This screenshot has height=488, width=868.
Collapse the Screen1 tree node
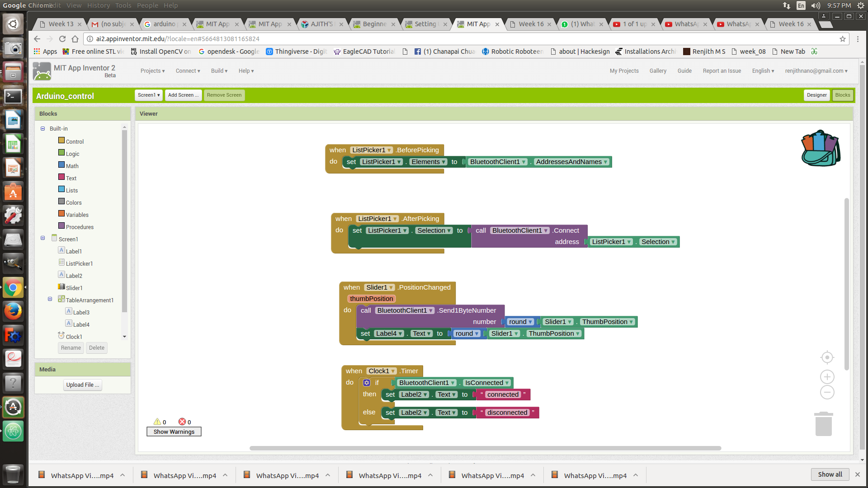[x=43, y=238]
